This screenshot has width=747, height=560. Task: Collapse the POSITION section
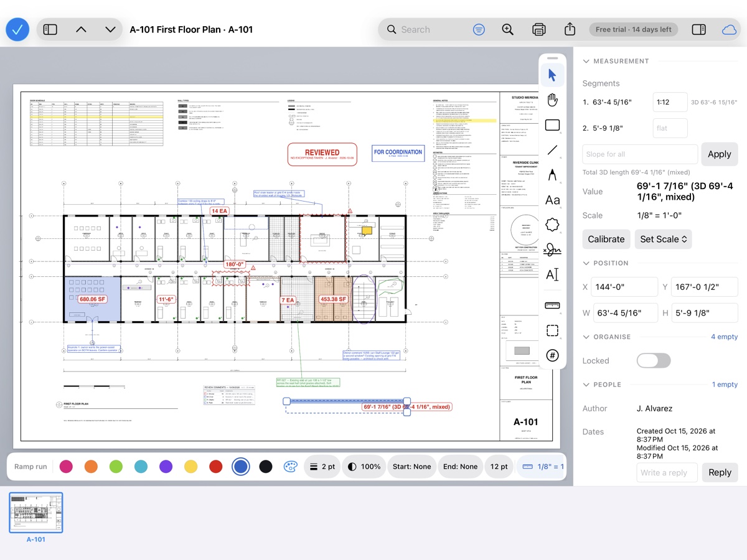605,263
